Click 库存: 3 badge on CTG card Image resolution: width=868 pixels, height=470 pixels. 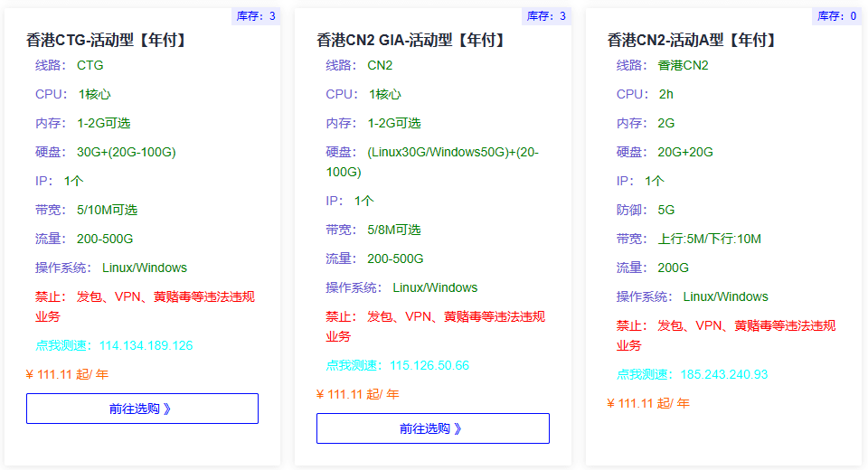[256, 16]
